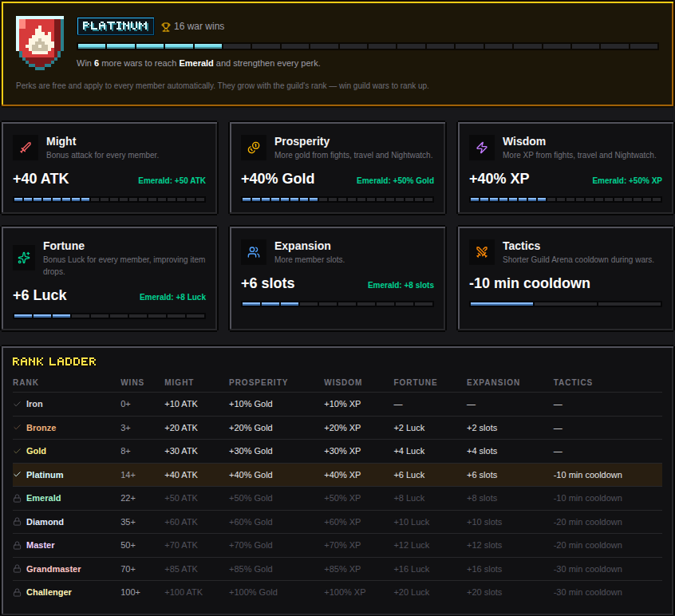Click the '+40% Gold' value in Prosperity card
Image resolution: width=675 pixels, height=616 pixels.
(278, 179)
